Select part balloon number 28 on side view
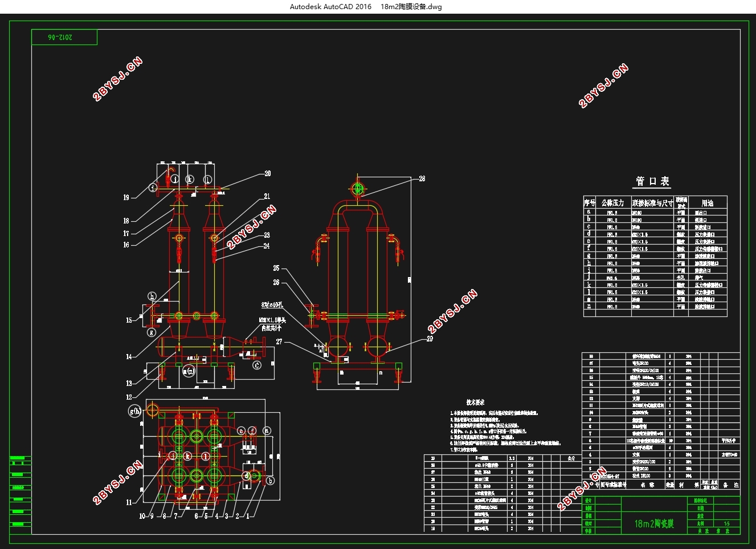 422,178
